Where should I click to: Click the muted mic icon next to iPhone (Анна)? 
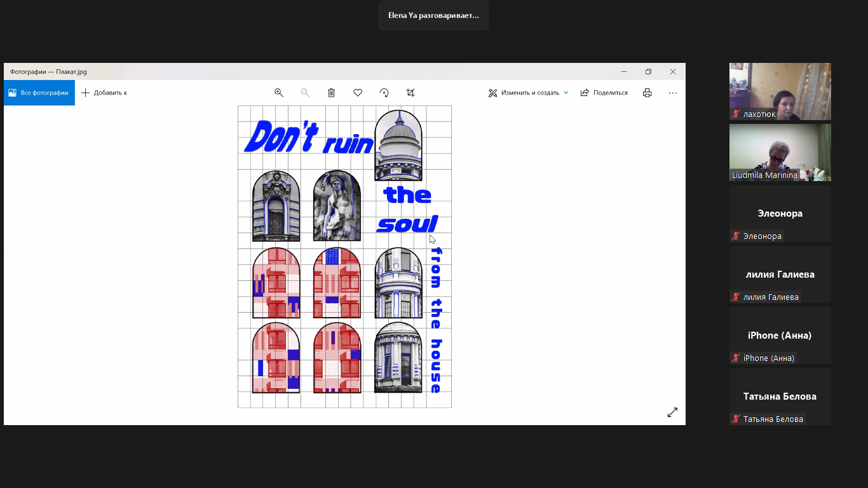click(x=736, y=358)
